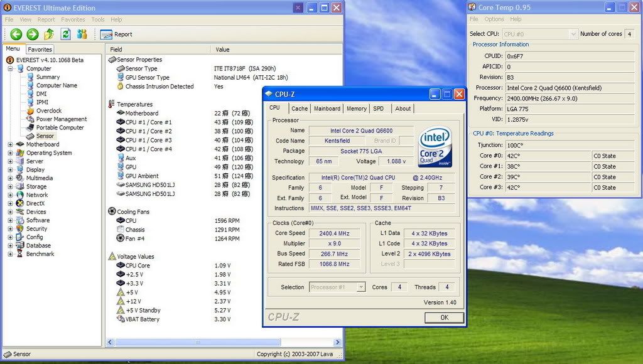Expand the Software tree node
Screen dimensions: 643x364
tap(10, 220)
